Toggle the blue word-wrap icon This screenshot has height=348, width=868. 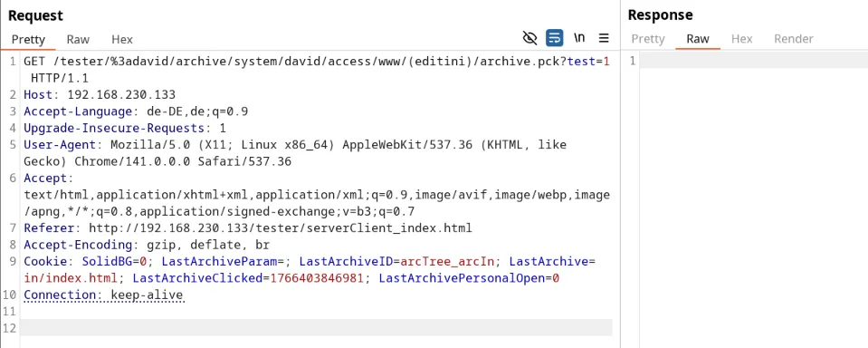point(554,38)
